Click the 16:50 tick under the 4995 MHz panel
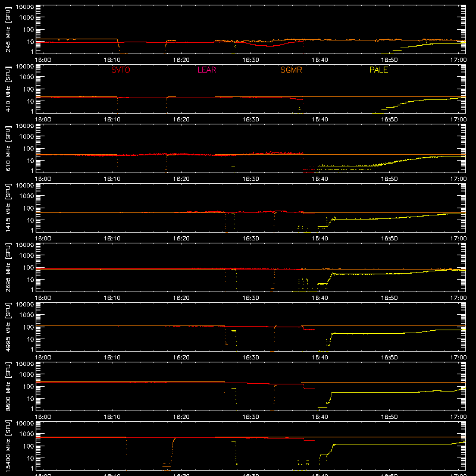This screenshot has height=476, width=476. click(x=389, y=358)
